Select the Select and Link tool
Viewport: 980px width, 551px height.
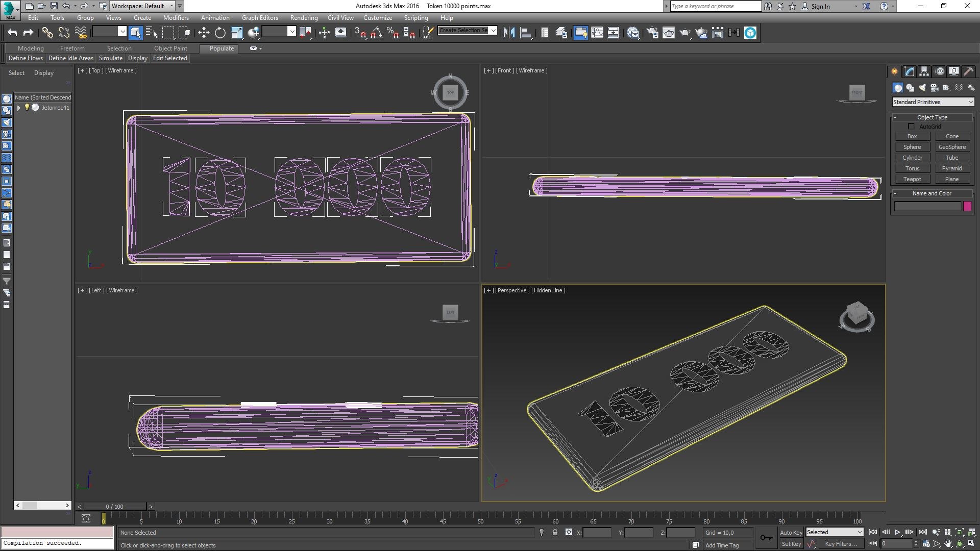(47, 33)
